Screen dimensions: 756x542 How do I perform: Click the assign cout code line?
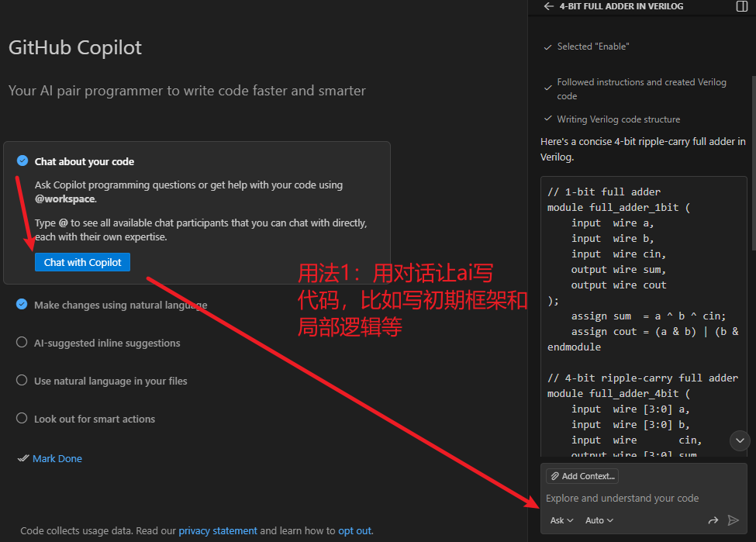654,332
